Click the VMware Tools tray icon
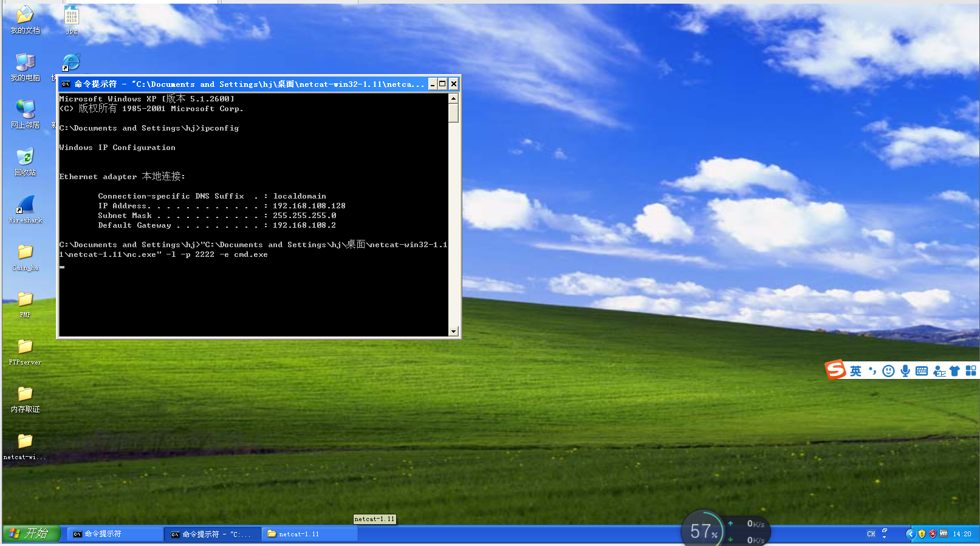Viewport: 980px width, 546px height. 944,534
